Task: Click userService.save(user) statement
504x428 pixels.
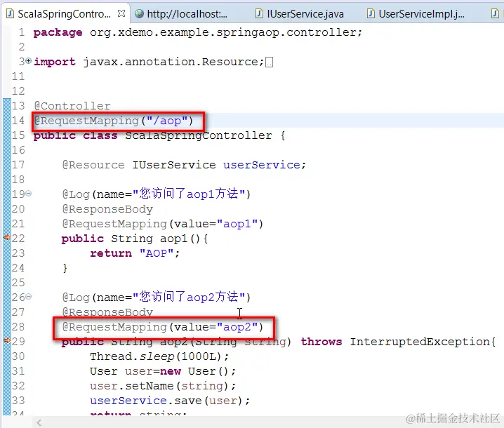Action: click(x=170, y=401)
